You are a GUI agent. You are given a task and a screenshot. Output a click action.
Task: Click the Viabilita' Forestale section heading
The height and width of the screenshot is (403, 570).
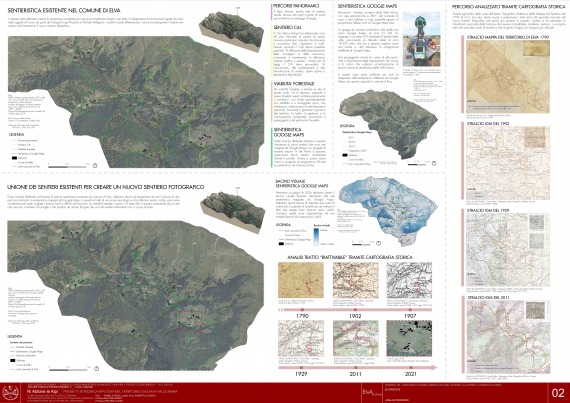pos(294,84)
